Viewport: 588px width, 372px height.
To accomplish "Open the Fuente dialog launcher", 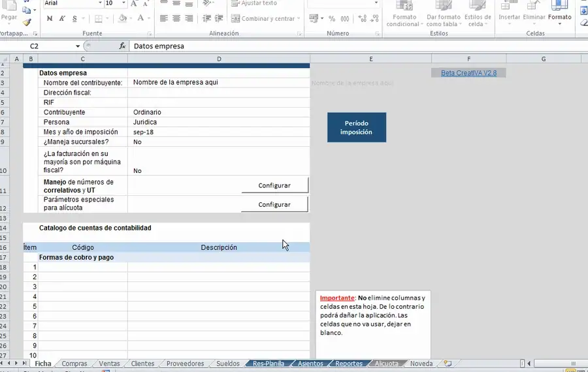I will click(150, 34).
